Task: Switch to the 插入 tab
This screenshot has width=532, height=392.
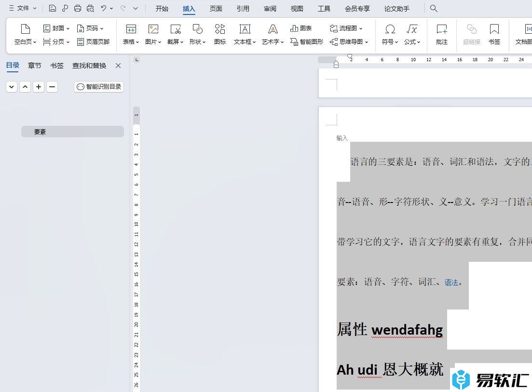Action: coord(189,9)
